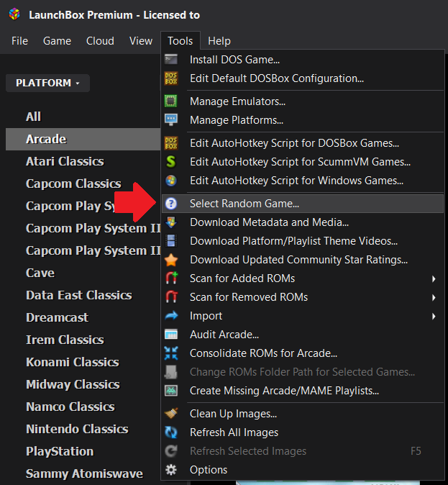Click the Windows logo icon for Windows Games script
Viewport: 448px width, 485px height.
coord(171,181)
